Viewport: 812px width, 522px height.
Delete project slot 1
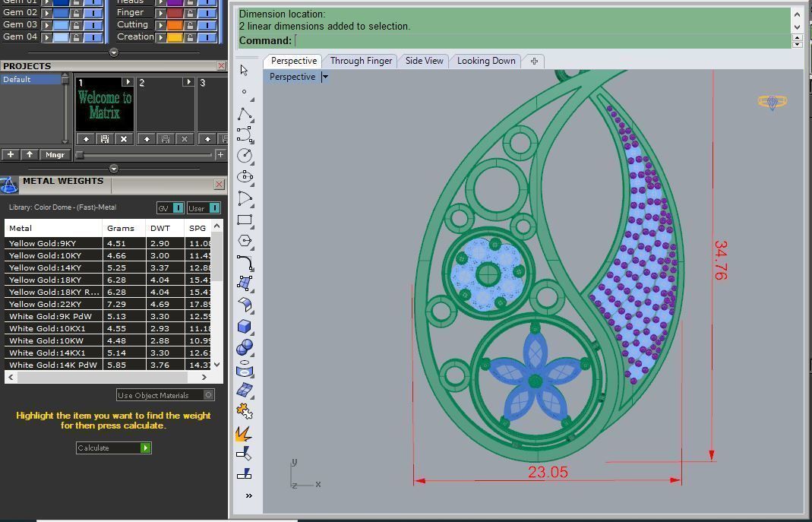[124, 139]
